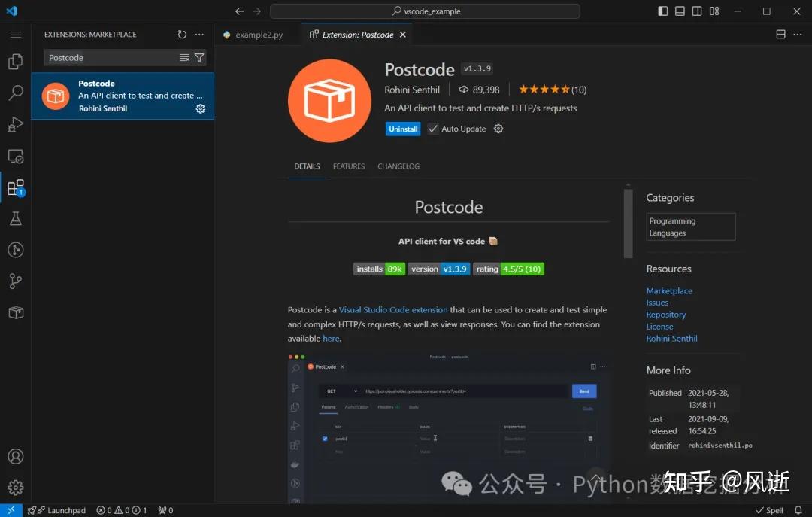
Task: Click the Postcode screenshot image
Action: (x=448, y=427)
